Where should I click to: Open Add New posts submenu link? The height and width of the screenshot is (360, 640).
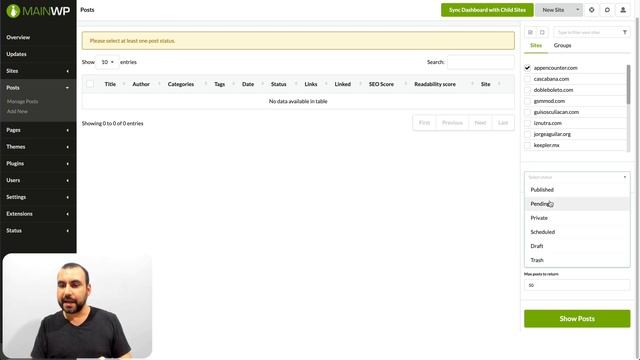[17, 111]
